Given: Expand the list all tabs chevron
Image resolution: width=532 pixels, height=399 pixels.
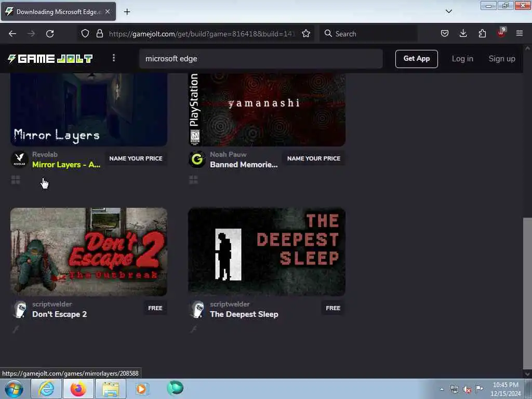Looking at the screenshot, I should pyautogui.click(x=448, y=11).
